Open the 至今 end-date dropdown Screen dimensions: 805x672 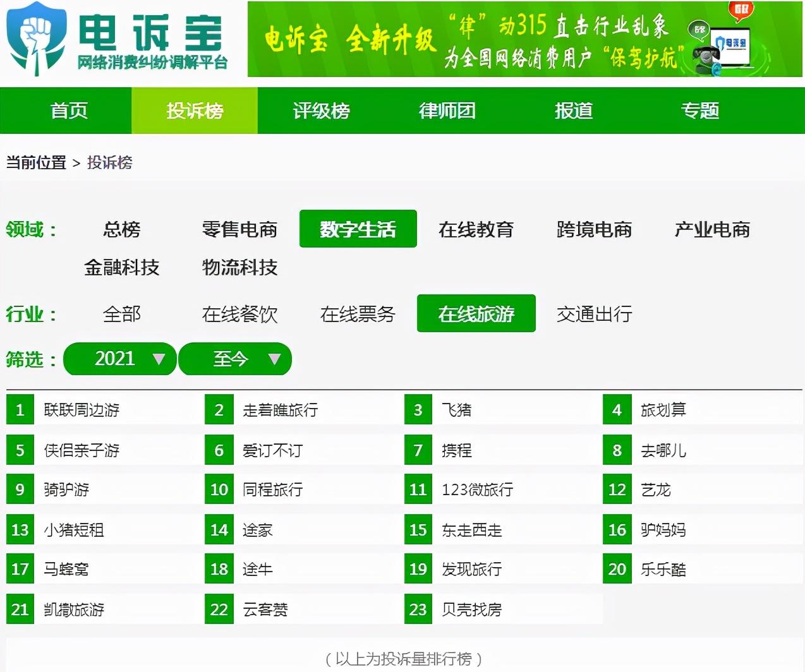235,359
